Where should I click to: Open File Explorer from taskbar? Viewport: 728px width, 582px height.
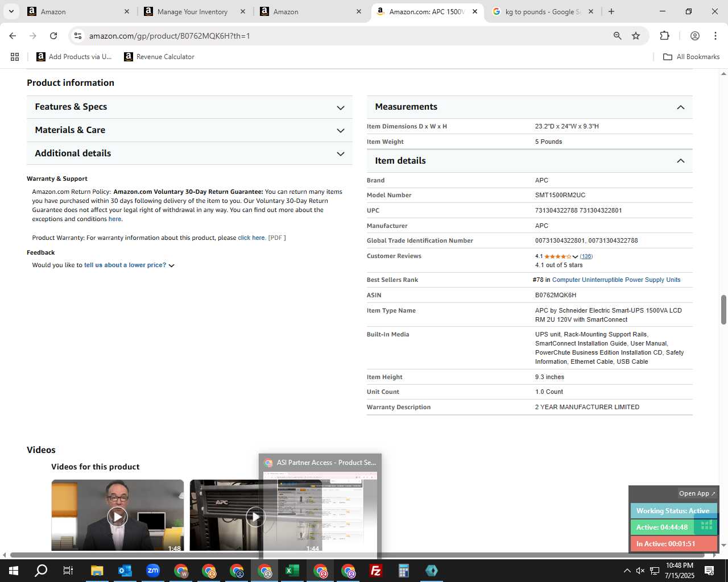point(97,571)
